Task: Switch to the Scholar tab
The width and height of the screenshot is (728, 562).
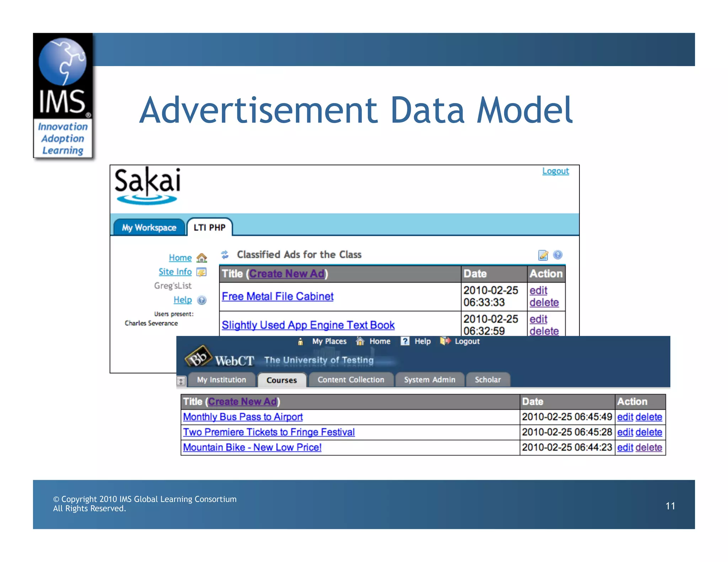Action: coord(488,380)
